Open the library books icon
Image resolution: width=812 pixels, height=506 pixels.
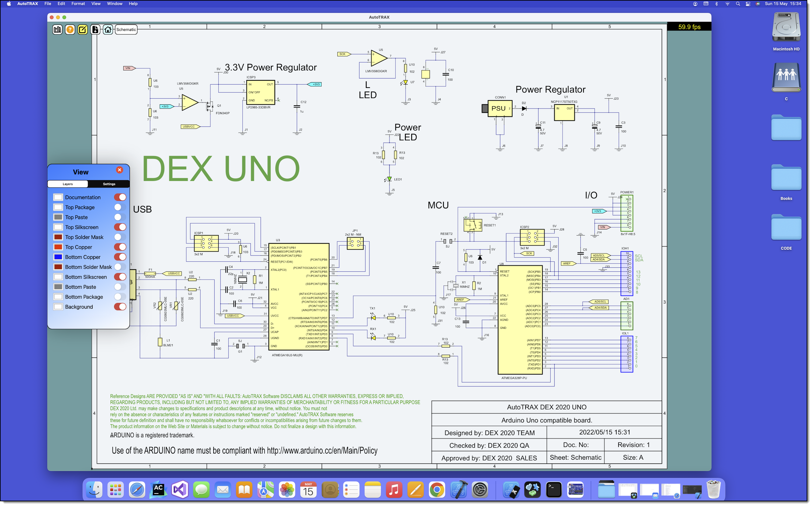coord(57,29)
